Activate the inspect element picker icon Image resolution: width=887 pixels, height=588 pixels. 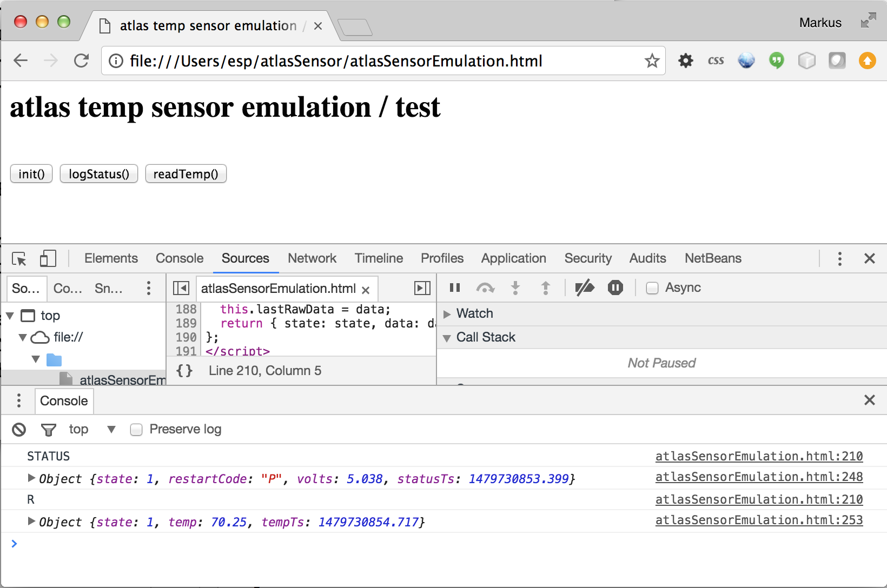click(x=19, y=259)
